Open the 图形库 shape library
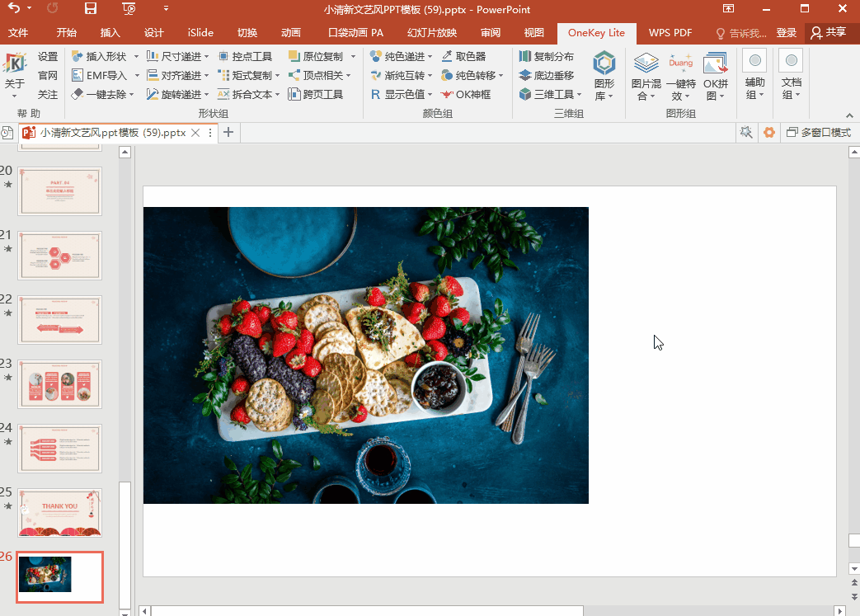The width and height of the screenshot is (860, 616). 604,76
